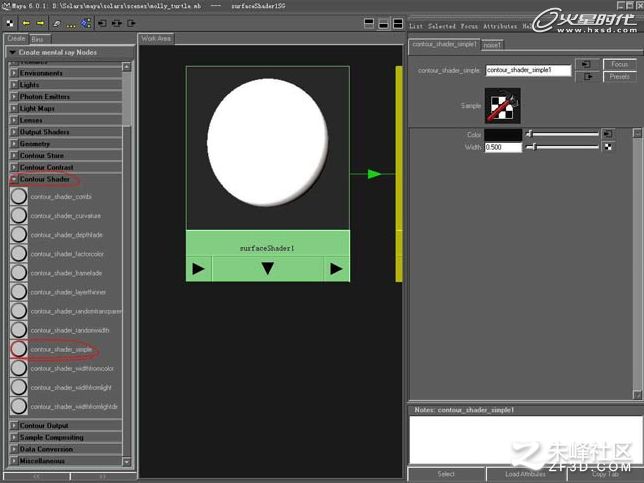Click the contour_shader_simple1 name field

[528, 70]
